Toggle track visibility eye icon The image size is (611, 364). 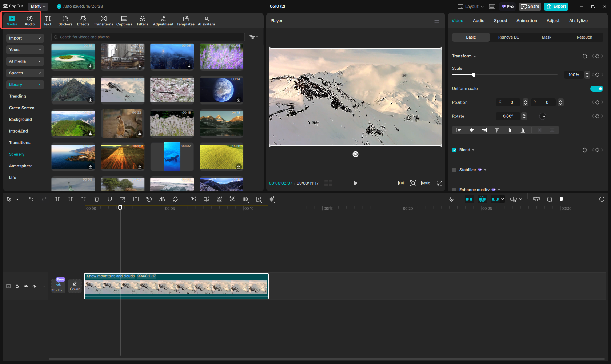(26, 286)
